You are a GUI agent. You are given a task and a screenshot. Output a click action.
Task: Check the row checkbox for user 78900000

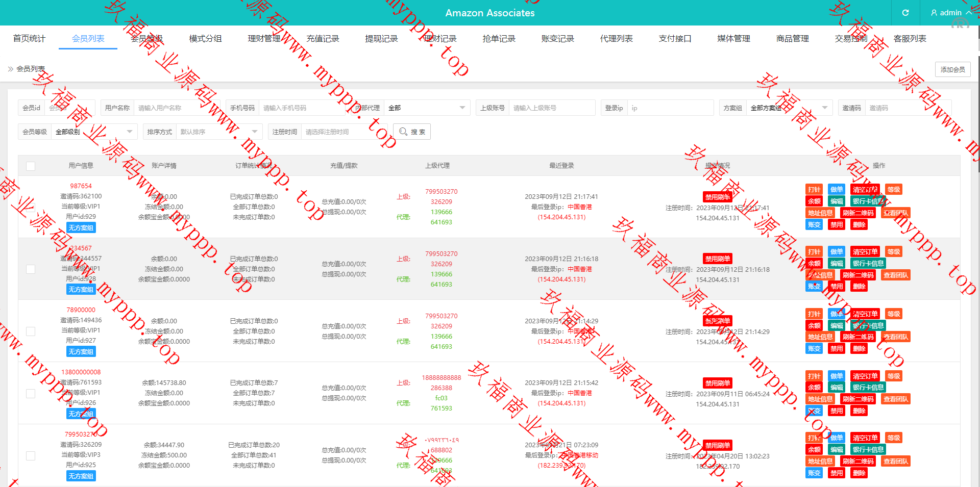pos(31,331)
